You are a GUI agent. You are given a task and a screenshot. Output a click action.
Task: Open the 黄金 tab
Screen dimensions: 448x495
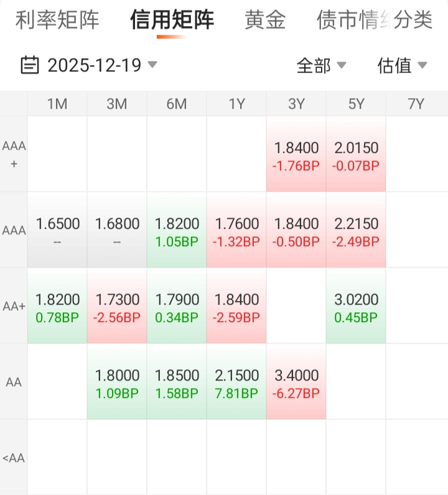coord(265,20)
